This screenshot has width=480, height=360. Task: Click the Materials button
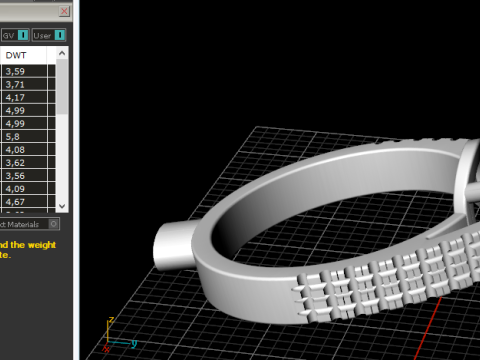(x=29, y=224)
